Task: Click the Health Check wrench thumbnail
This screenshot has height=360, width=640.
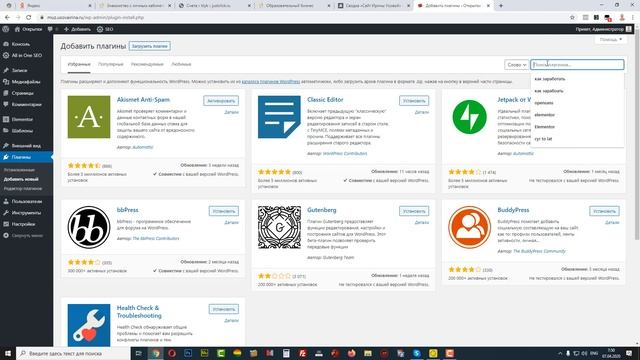Action: click(x=89, y=325)
